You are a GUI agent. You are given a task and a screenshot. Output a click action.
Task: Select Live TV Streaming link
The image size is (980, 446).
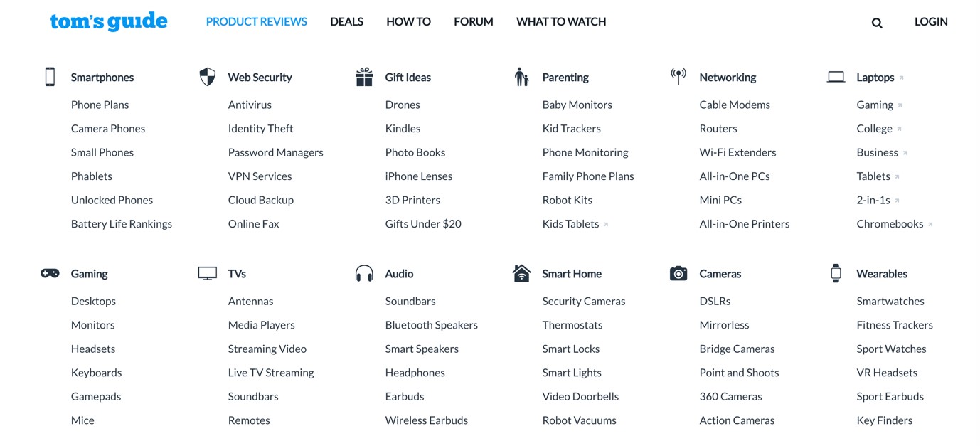[271, 372]
